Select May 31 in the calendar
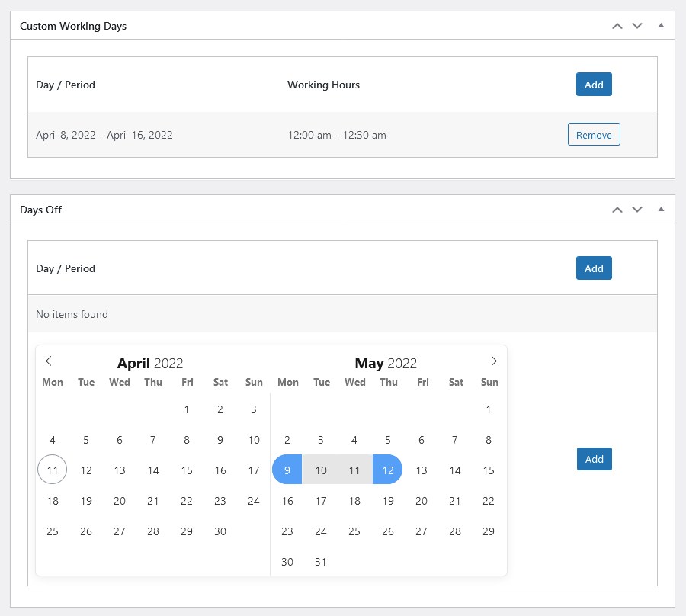Image resolution: width=686 pixels, height=616 pixels. 321,562
